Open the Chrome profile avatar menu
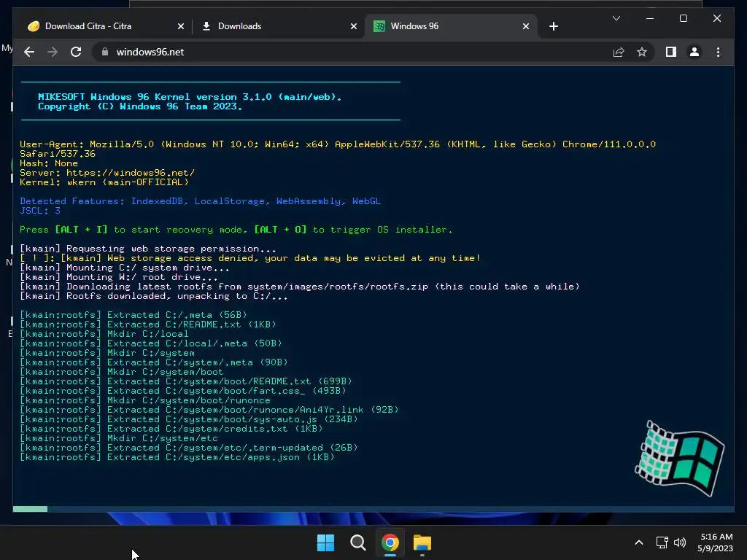Image resolution: width=747 pixels, height=560 pixels. point(694,52)
